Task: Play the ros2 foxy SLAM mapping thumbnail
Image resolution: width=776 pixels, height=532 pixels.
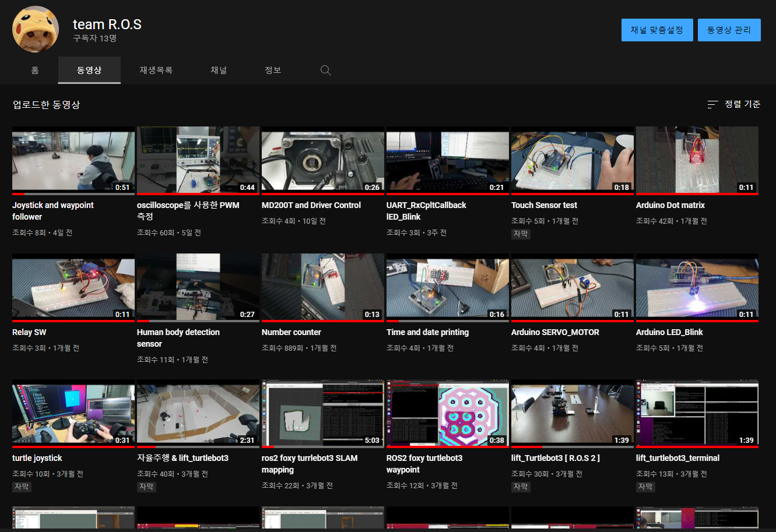Action: point(323,413)
